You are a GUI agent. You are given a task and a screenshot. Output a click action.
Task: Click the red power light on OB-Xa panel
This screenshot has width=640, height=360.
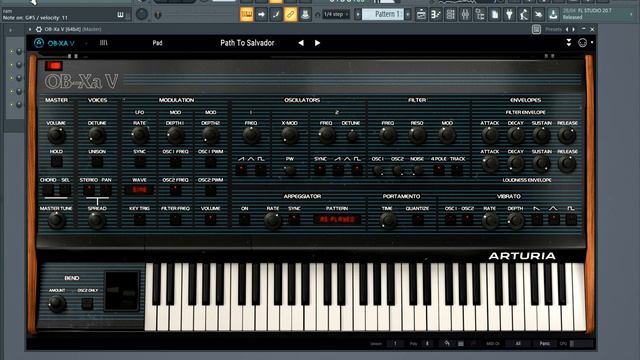53,66
